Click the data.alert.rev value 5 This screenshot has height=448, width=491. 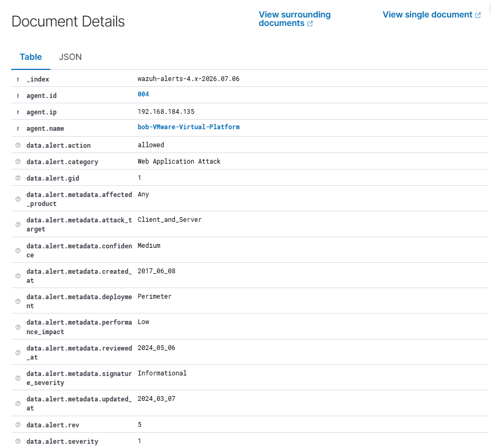coord(140,425)
